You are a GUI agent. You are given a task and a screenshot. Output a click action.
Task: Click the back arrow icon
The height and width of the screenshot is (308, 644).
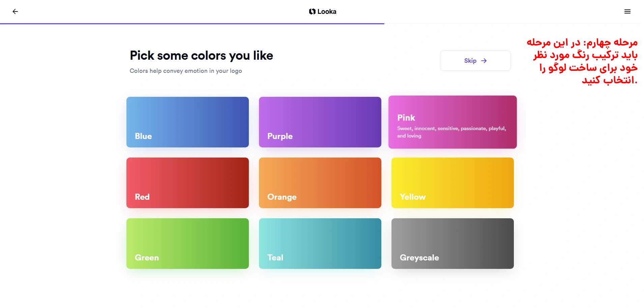(x=15, y=11)
